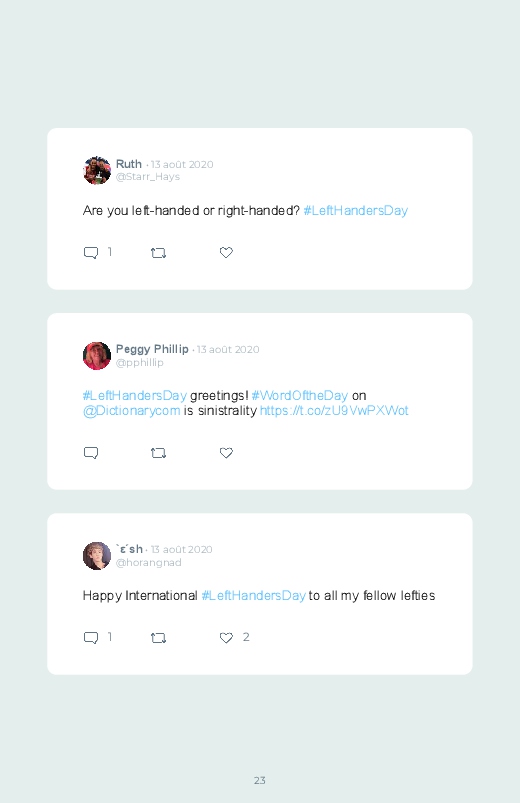Click reply icon on Ruth's tweet
The height and width of the screenshot is (803, 520).
91,252
